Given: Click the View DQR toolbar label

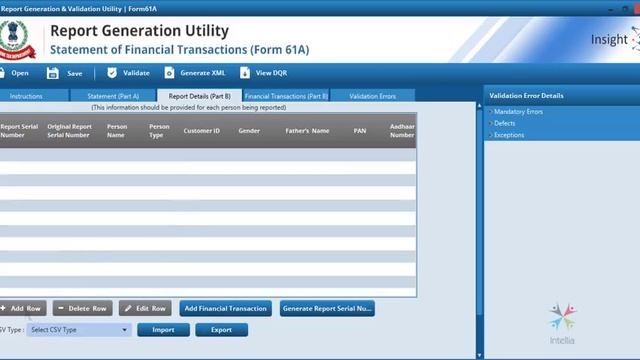Looking at the screenshot, I should click(x=271, y=73).
